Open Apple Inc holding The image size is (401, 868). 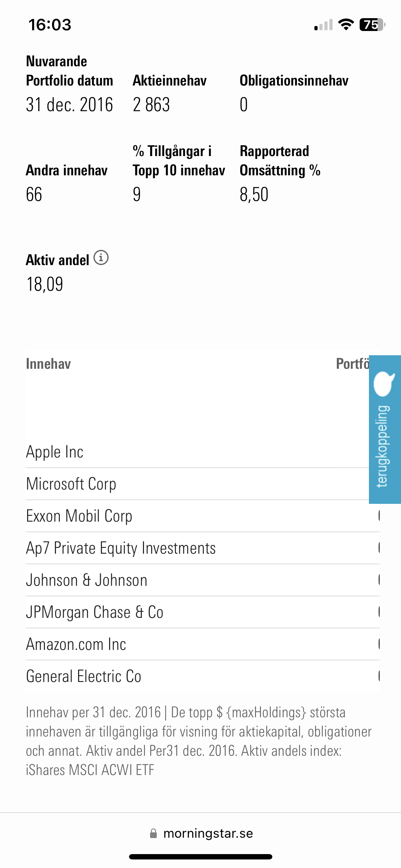(x=55, y=452)
